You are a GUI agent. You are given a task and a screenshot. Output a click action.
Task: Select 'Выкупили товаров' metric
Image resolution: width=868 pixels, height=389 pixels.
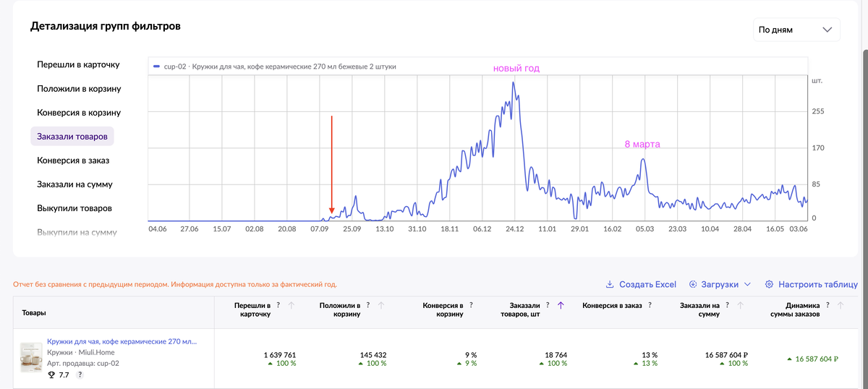75,208
